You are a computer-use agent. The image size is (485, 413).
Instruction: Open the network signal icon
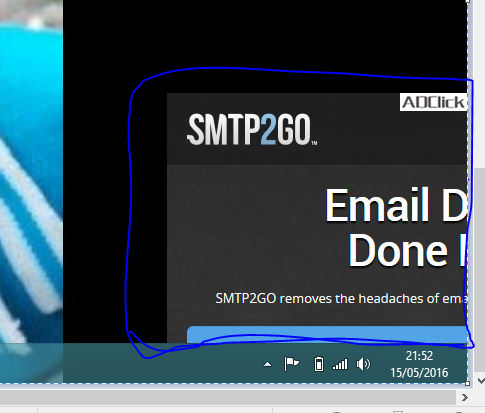point(340,364)
